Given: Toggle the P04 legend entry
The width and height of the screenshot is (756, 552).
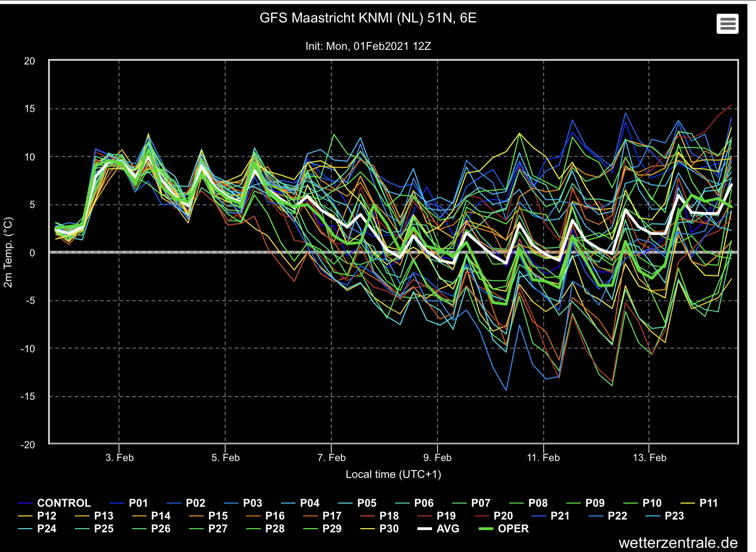Looking at the screenshot, I should tap(300, 503).
